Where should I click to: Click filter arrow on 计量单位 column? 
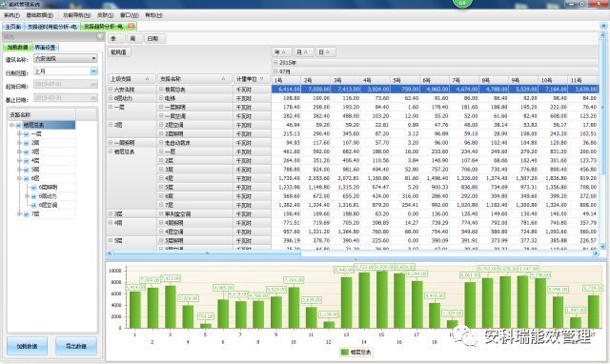tap(262, 79)
